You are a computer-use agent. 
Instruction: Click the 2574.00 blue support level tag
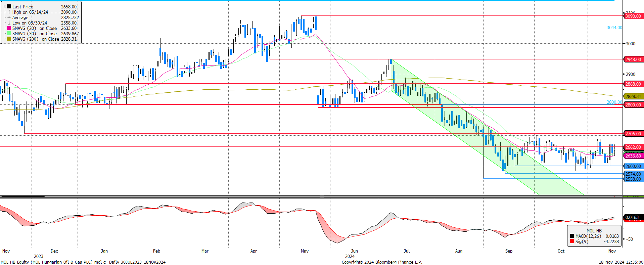click(633, 174)
